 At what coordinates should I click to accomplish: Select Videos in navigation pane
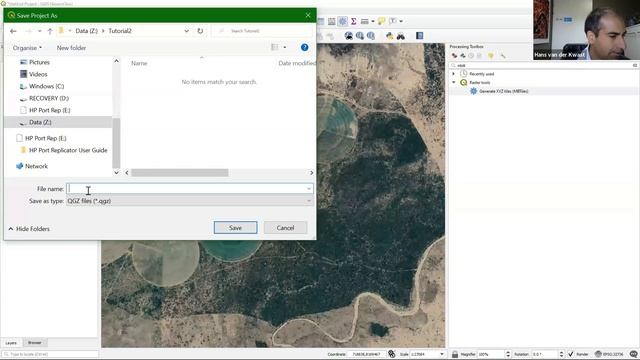click(x=38, y=74)
